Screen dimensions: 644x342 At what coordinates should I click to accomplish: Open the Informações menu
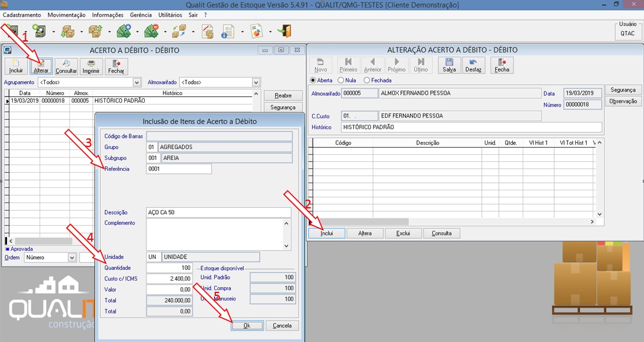[107, 15]
